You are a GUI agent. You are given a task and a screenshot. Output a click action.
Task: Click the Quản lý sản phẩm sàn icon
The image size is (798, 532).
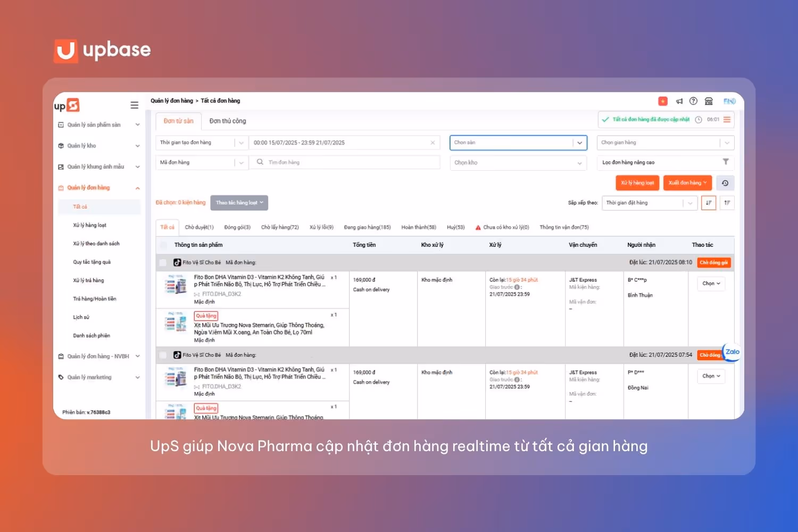coord(61,125)
